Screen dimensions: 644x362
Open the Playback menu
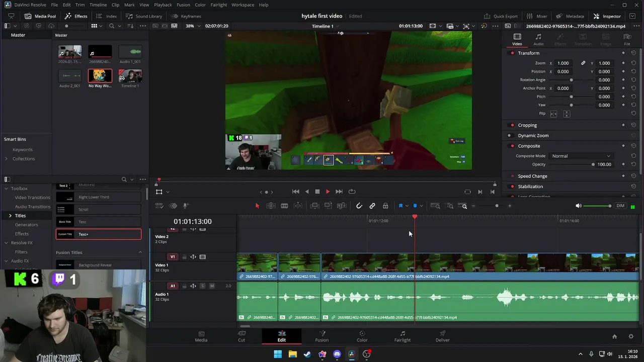(x=163, y=5)
